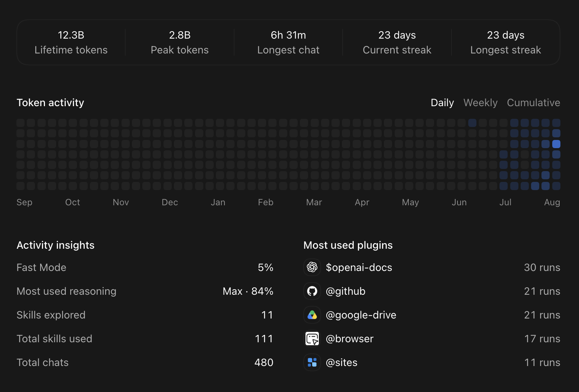Click the Skills explored label

coord(51,315)
